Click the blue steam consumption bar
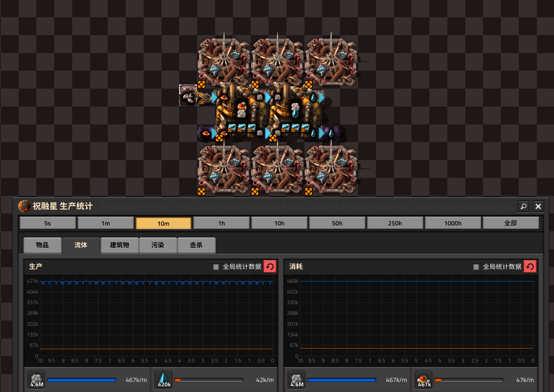 click(x=342, y=380)
